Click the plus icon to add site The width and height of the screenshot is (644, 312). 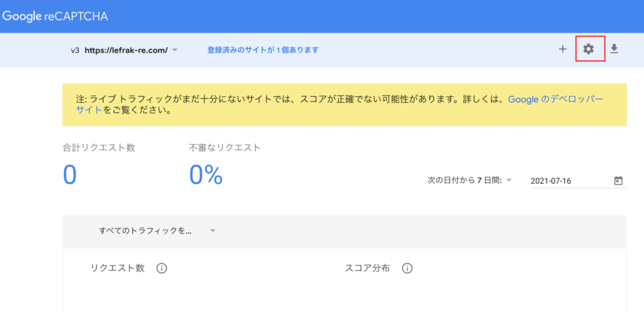point(563,49)
